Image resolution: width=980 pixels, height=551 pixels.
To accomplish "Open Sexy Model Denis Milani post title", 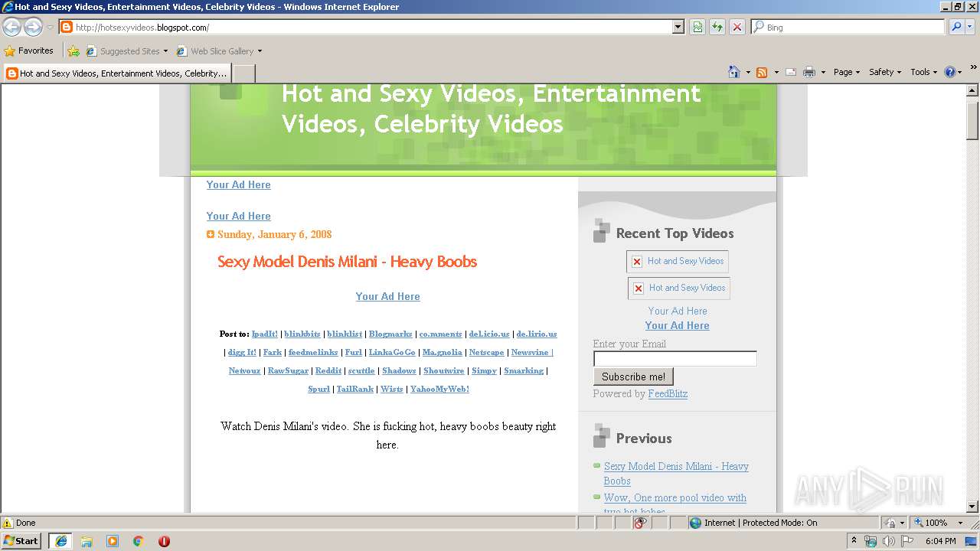I will tap(347, 261).
